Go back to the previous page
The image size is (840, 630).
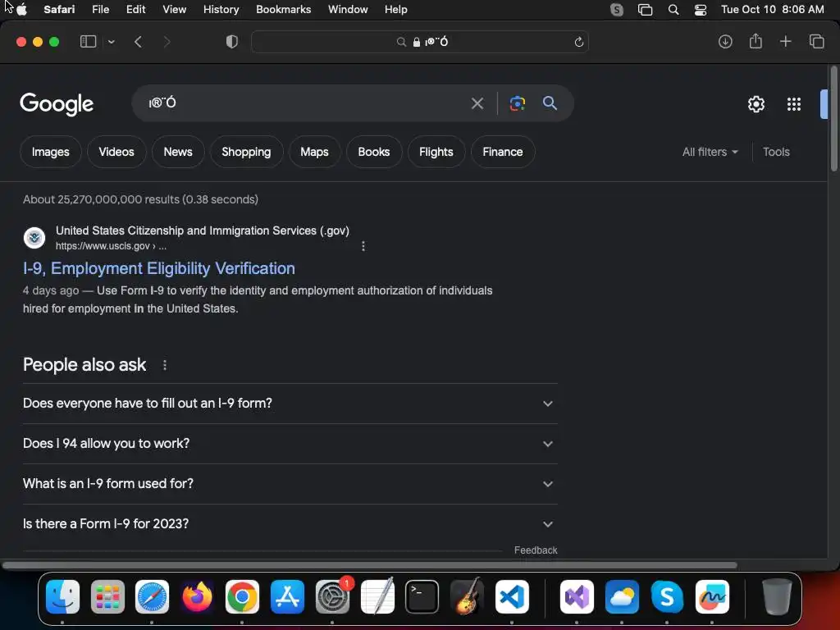pos(138,42)
